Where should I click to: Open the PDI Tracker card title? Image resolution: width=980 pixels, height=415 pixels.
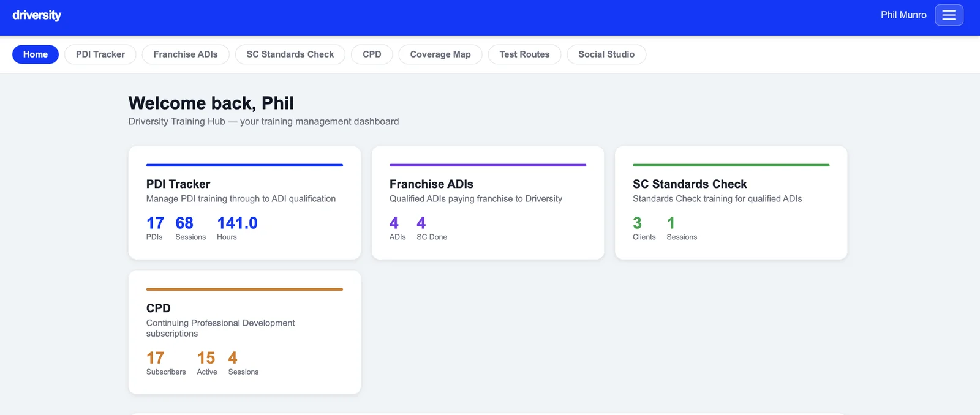(x=178, y=184)
